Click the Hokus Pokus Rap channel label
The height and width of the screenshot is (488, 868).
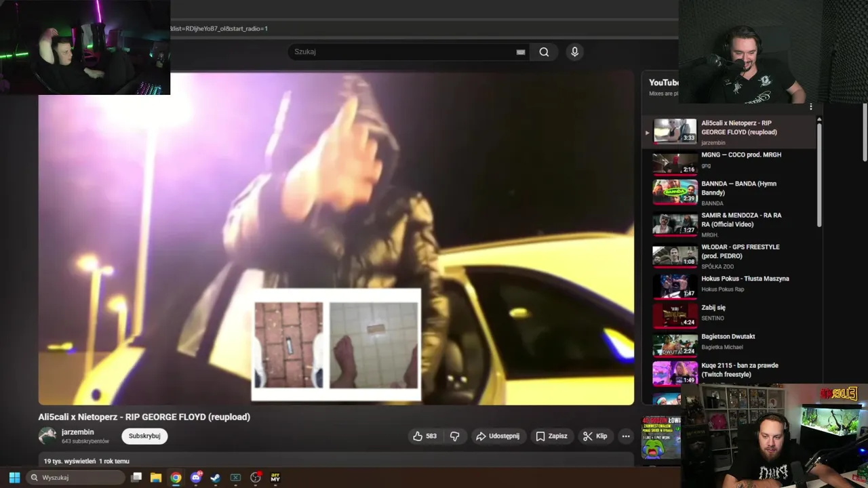tap(723, 289)
